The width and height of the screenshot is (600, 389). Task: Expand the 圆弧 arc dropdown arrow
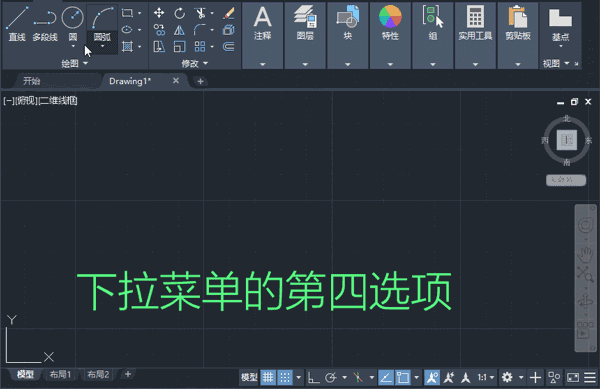[x=102, y=47]
